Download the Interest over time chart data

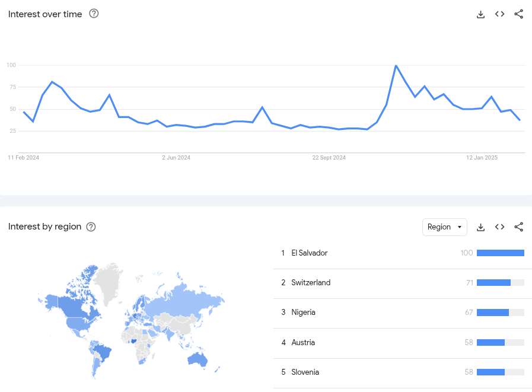[x=480, y=14]
